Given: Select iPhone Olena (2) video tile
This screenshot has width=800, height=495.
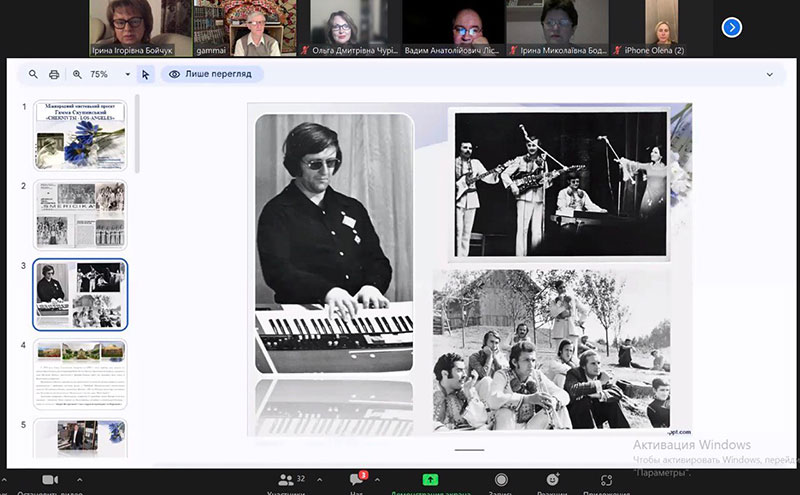Looking at the screenshot, I should click(x=662, y=28).
